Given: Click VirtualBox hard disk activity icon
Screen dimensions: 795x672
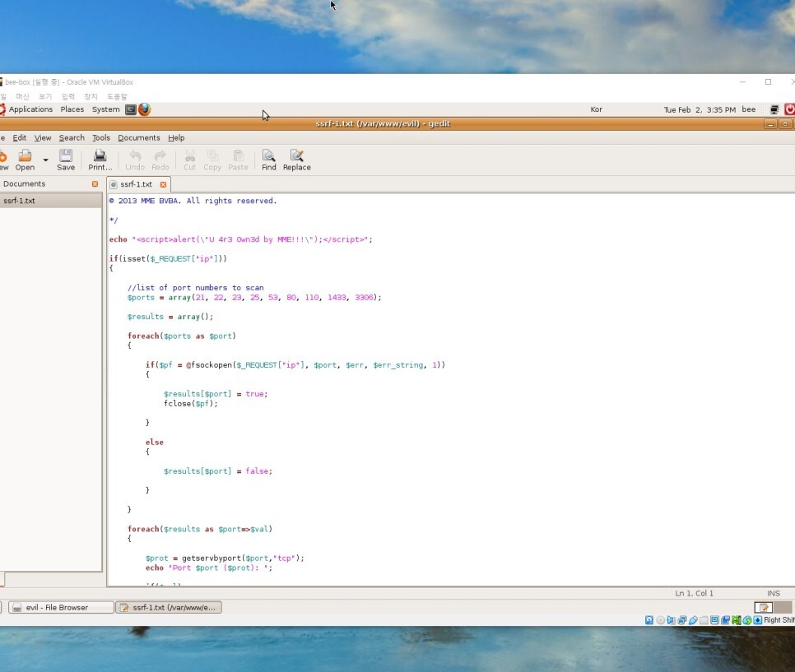Looking at the screenshot, I should [649, 620].
